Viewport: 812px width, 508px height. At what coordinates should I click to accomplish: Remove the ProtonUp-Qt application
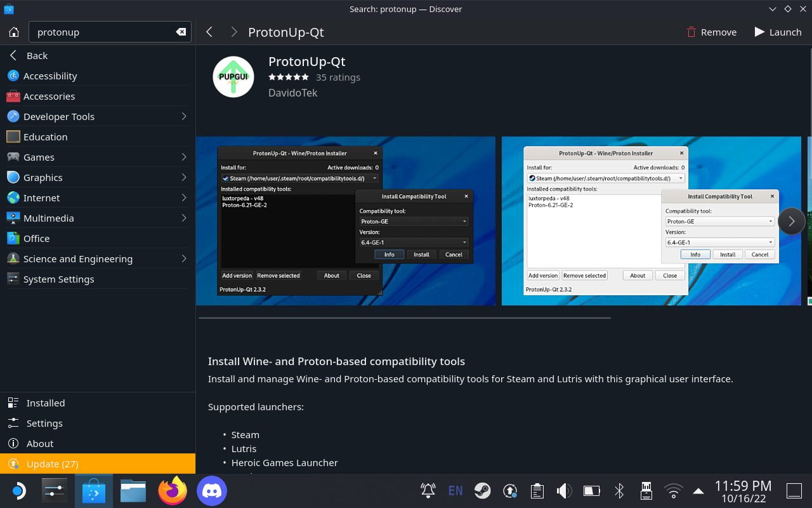coord(712,32)
